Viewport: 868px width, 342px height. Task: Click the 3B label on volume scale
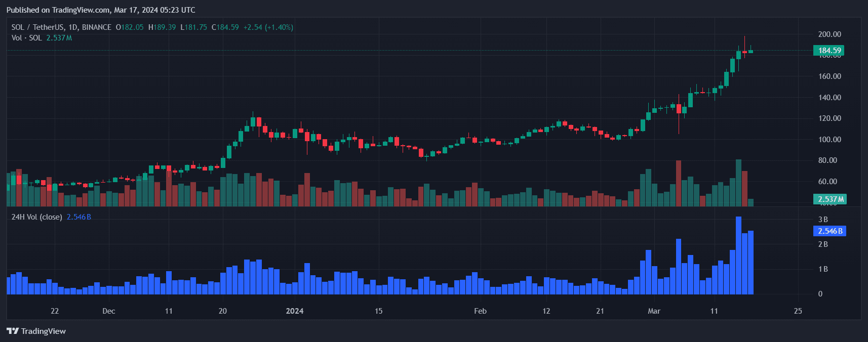pos(823,220)
